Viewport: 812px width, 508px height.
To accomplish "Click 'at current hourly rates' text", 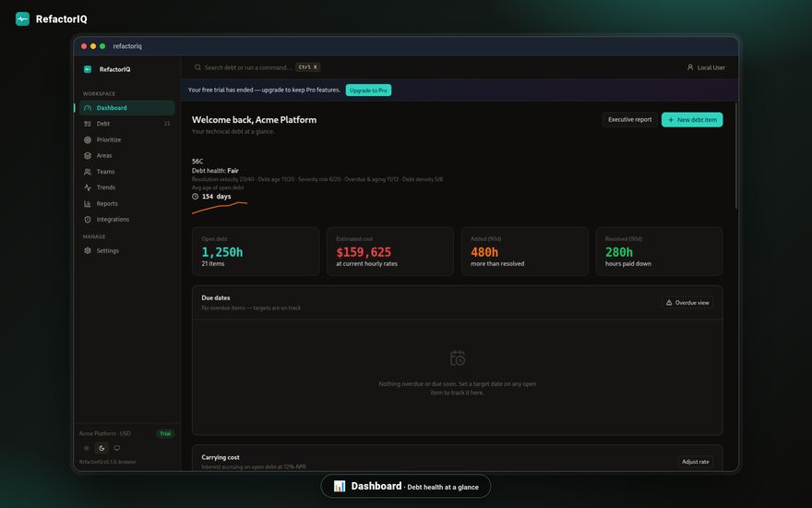I will point(366,264).
